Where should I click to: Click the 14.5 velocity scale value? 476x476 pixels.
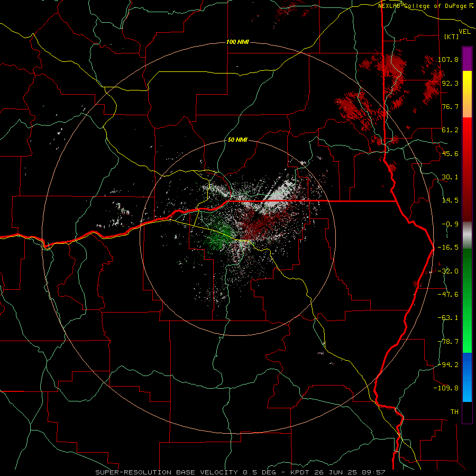(x=450, y=200)
